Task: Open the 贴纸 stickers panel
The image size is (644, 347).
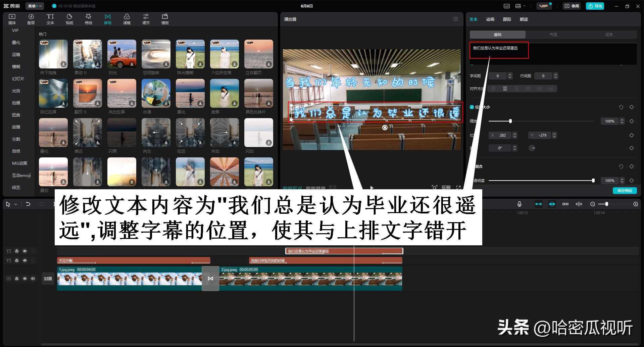Action: point(69,18)
